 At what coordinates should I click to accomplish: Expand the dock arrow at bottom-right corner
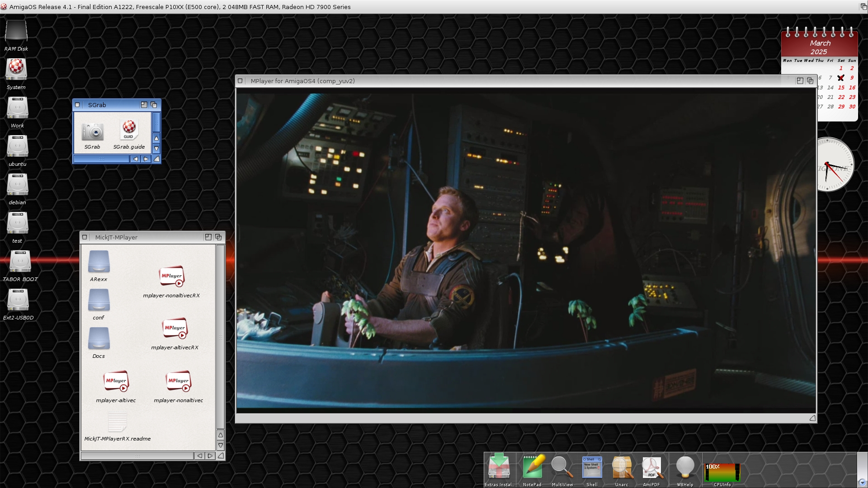(862, 482)
